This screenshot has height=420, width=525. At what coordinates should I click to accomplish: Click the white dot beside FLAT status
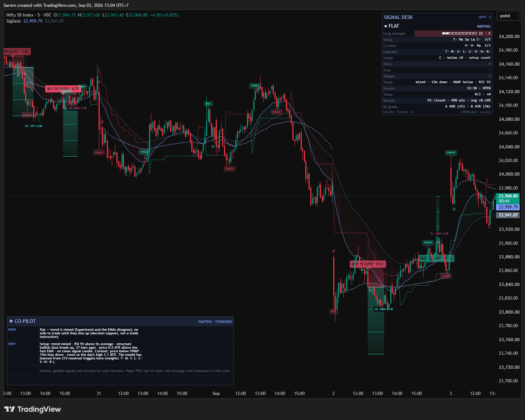click(x=386, y=26)
